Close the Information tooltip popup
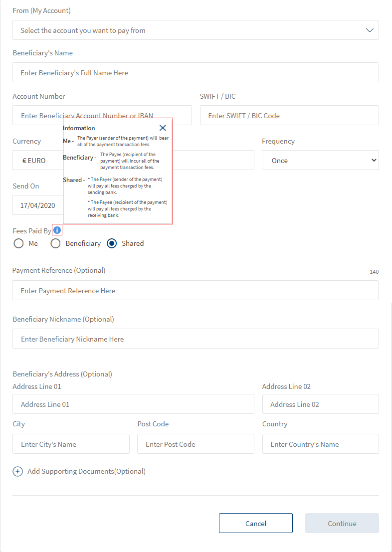The width and height of the screenshot is (392, 552). 163,128
